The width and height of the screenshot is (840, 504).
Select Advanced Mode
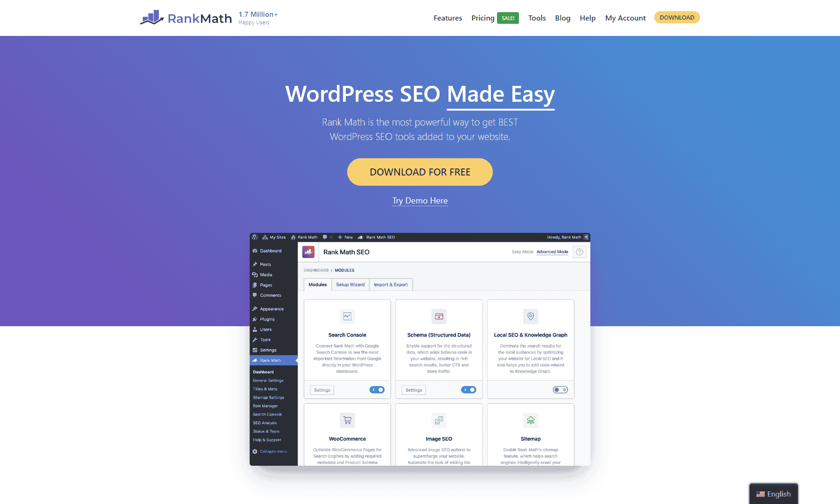tap(552, 252)
